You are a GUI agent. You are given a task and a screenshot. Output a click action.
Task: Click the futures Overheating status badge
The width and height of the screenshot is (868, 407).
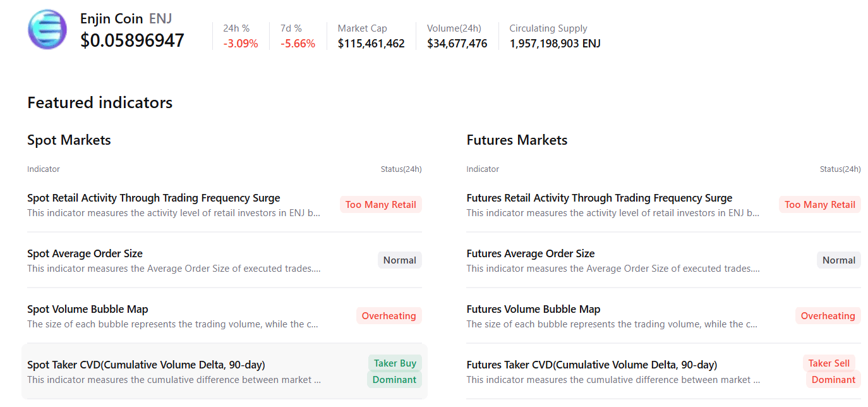pos(828,316)
